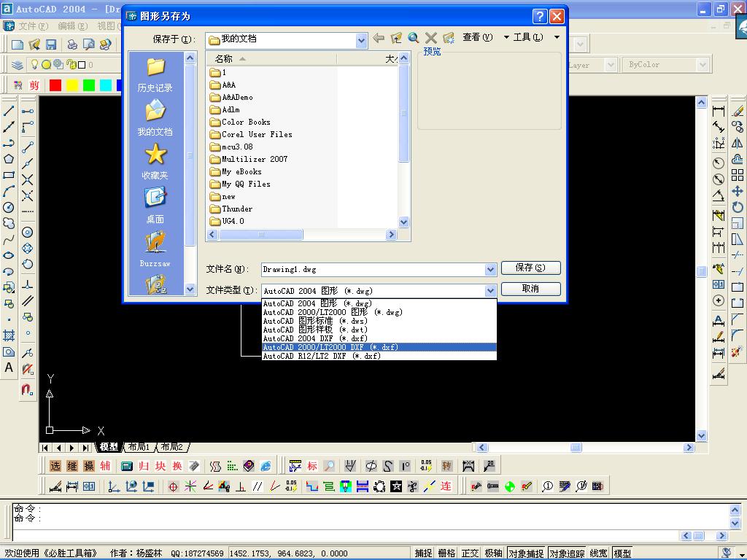Screen dimensions: 747x560
Task: Toggle 栅格 grid in status bar
Action: [446, 553]
